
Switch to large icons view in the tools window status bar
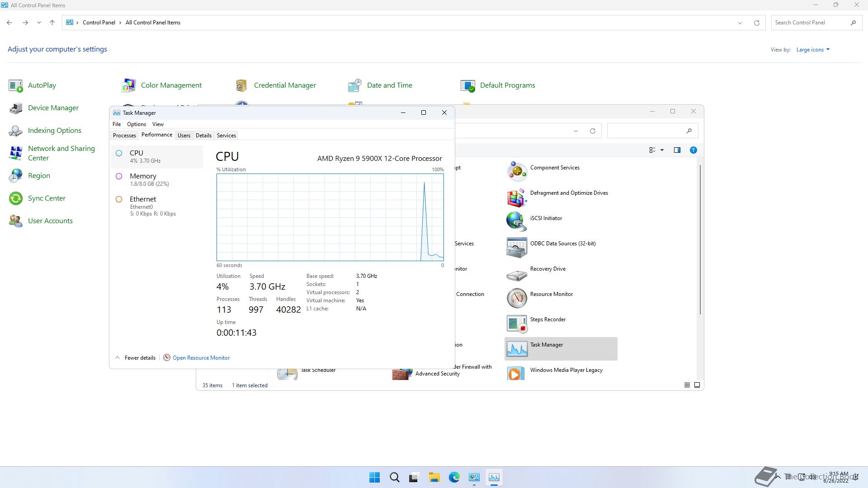point(697,385)
